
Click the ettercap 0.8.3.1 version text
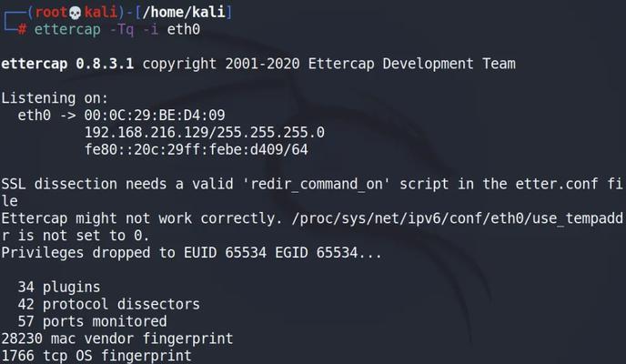click(67, 64)
